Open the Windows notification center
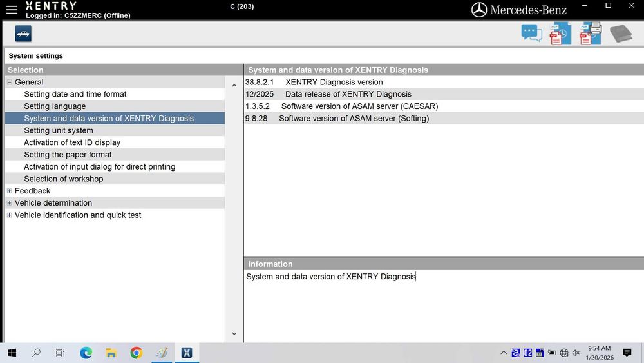The height and width of the screenshot is (363, 644). [x=627, y=353]
